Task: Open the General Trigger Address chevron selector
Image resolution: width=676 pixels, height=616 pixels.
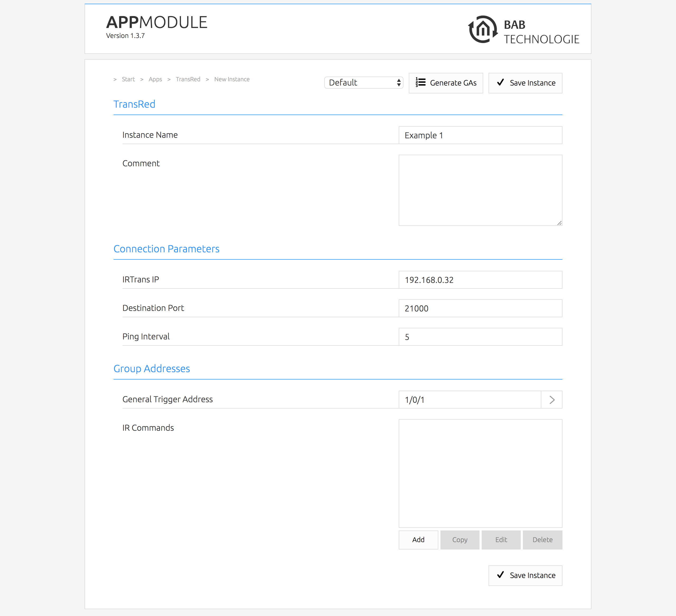Action: [552, 400]
